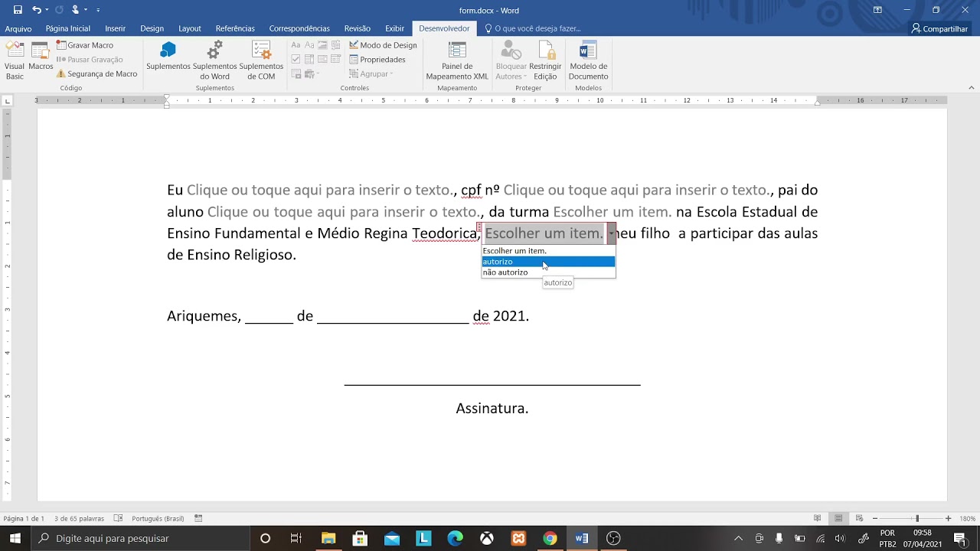Open Segurança de Macro settings

[96, 74]
